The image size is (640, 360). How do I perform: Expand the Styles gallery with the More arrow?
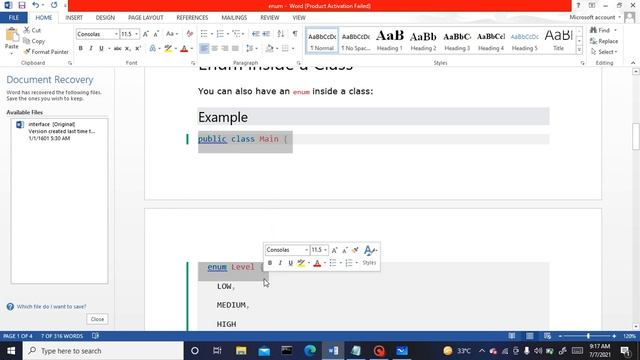coord(579,50)
